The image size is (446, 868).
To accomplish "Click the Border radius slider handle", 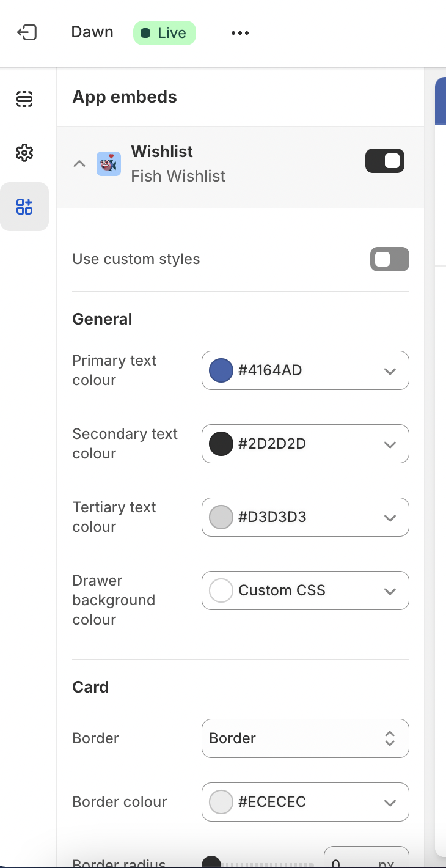I will coord(211,863).
